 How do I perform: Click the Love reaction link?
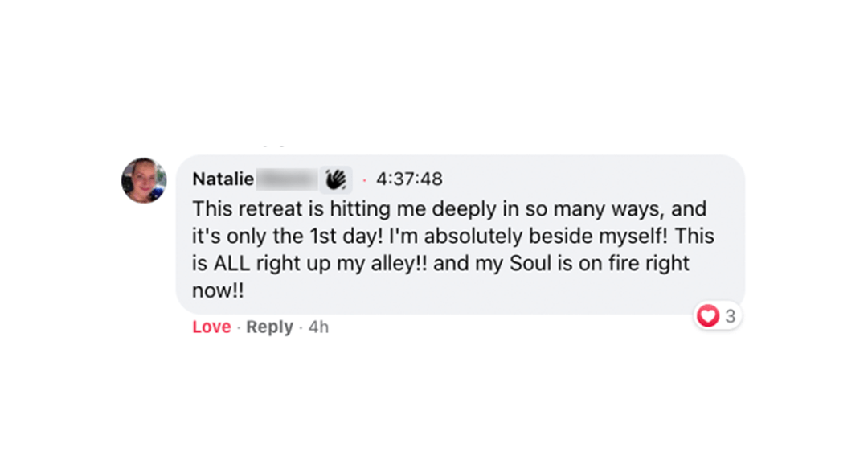tap(211, 327)
